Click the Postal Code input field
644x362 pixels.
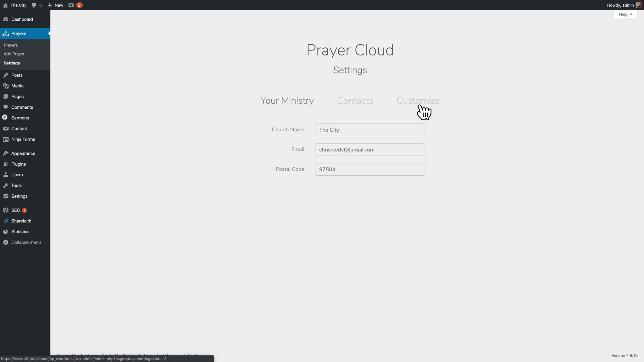coord(370,169)
